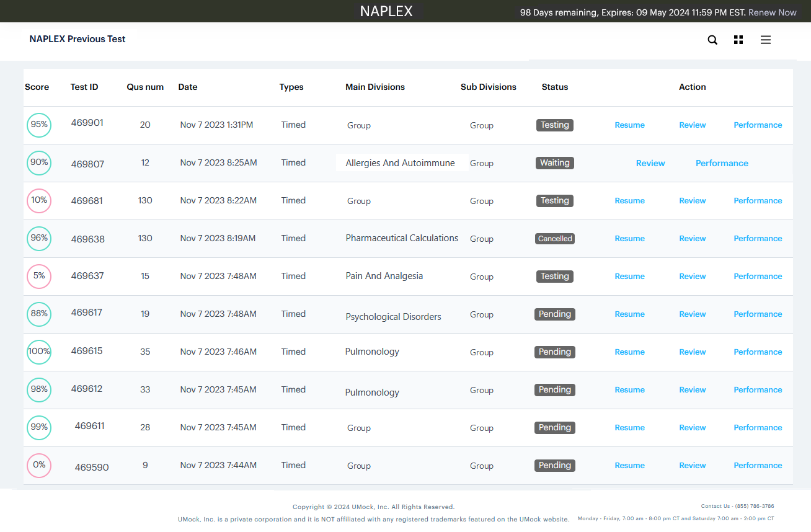Open the search magnifier icon

[712, 40]
